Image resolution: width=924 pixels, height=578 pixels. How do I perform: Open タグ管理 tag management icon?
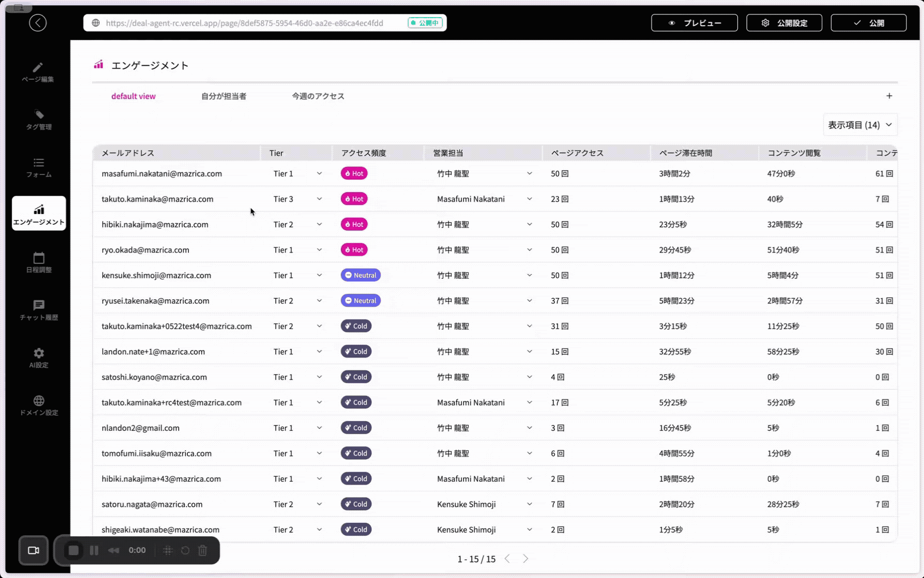click(x=39, y=119)
